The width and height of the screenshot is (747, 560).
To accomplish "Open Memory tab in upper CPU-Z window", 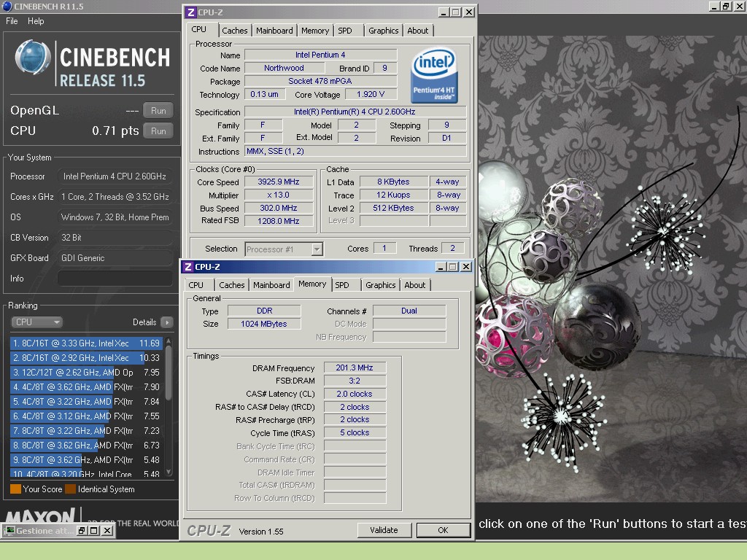I will pos(315,31).
